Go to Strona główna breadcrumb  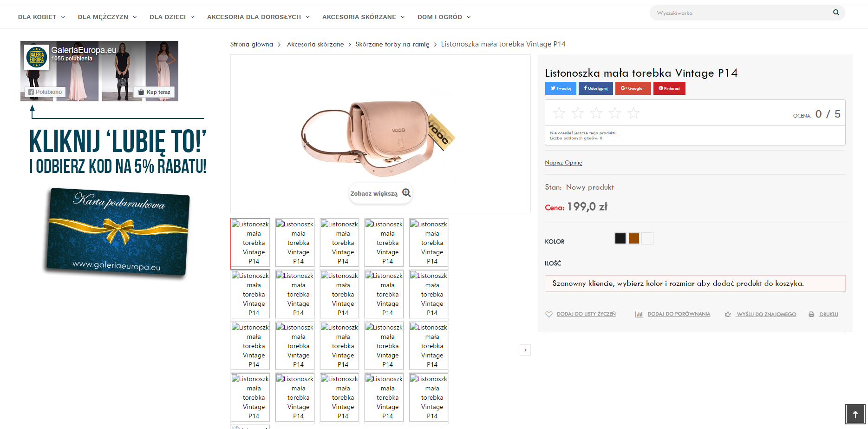(x=251, y=44)
